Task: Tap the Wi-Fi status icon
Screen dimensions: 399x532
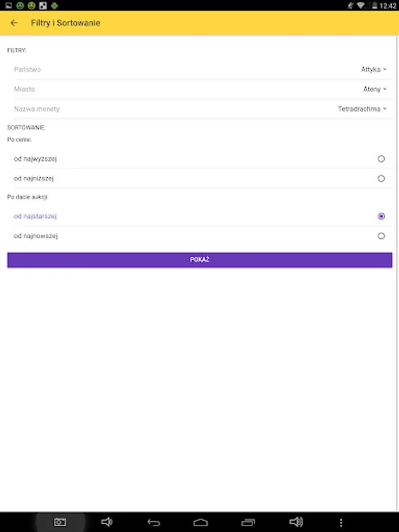Action: (x=361, y=5)
